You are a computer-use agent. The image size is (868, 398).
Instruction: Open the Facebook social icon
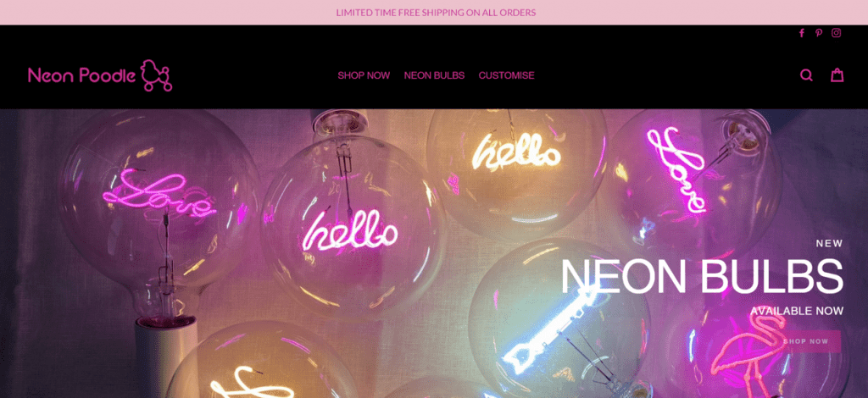[x=801, y=33]
